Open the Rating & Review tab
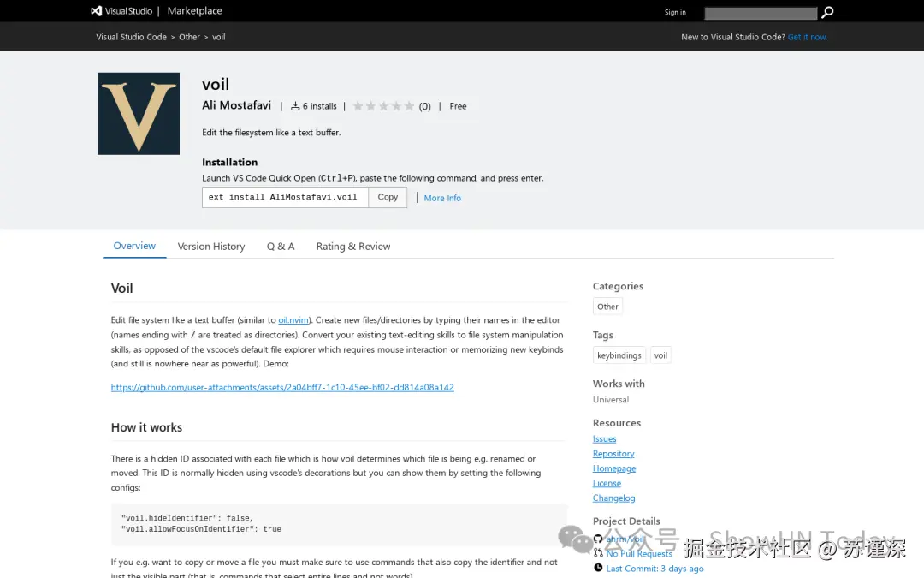Viewport: 924px width, 578px height. [x=353, y=247]
